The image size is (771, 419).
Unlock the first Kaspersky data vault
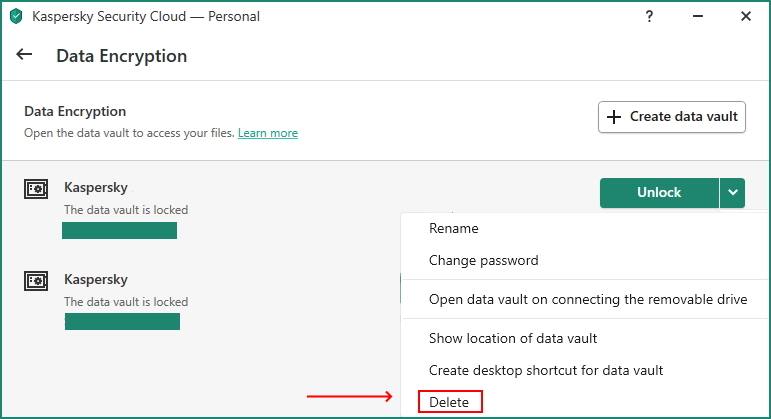tap(658, 193)
